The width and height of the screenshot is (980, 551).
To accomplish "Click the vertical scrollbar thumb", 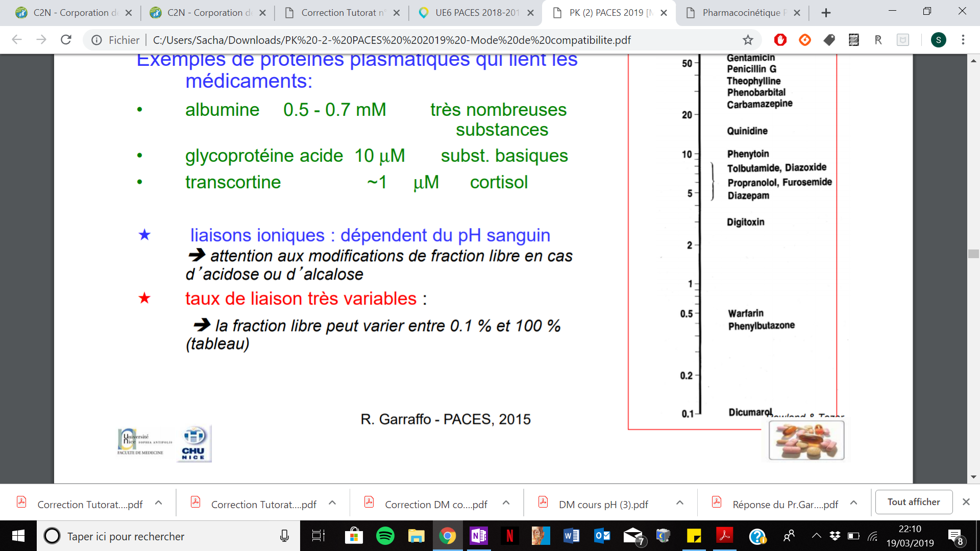I will tap(973, 254).
